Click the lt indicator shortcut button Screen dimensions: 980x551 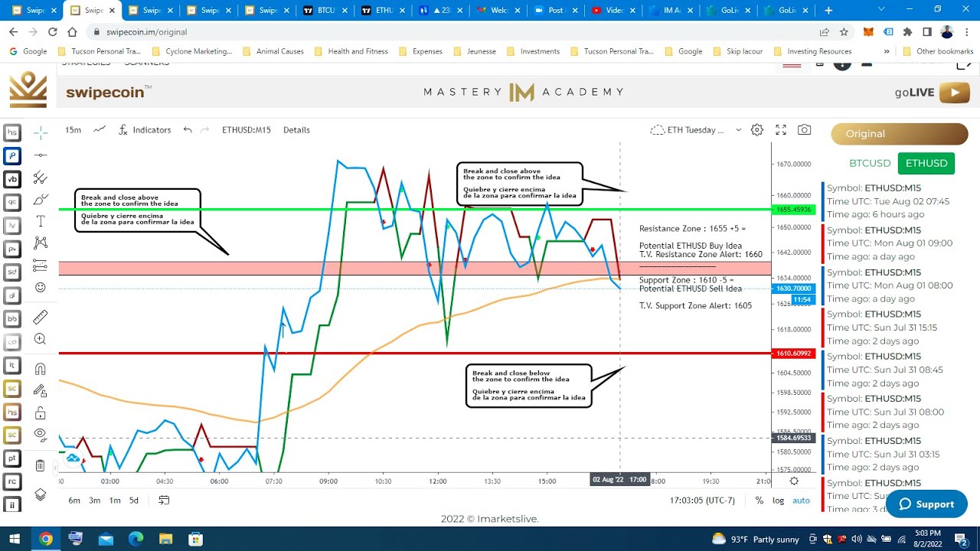click(x=12, y=365)
